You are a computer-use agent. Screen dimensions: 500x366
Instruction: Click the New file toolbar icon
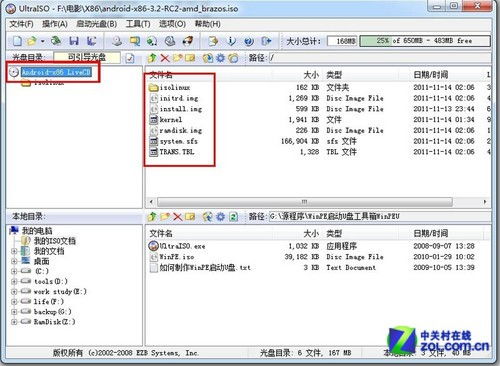[17, 41]
